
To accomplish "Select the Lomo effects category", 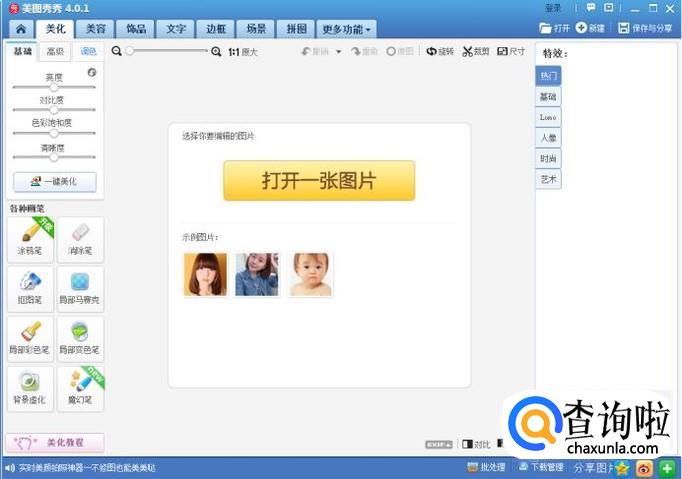I will [548, 117].
